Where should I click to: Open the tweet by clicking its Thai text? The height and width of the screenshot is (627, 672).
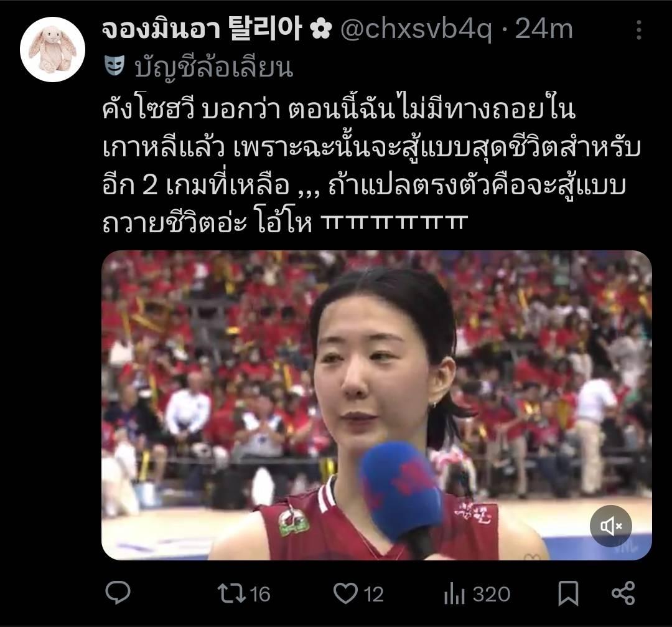click(371, 166)
